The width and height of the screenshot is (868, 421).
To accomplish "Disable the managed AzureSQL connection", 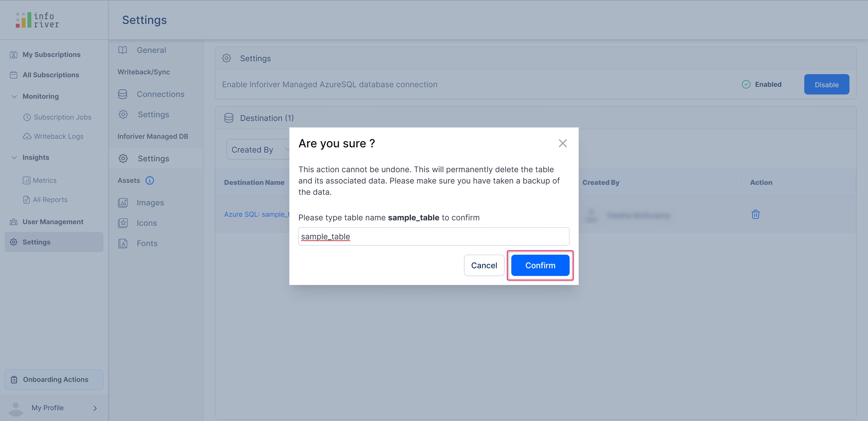I will point(826,84).
